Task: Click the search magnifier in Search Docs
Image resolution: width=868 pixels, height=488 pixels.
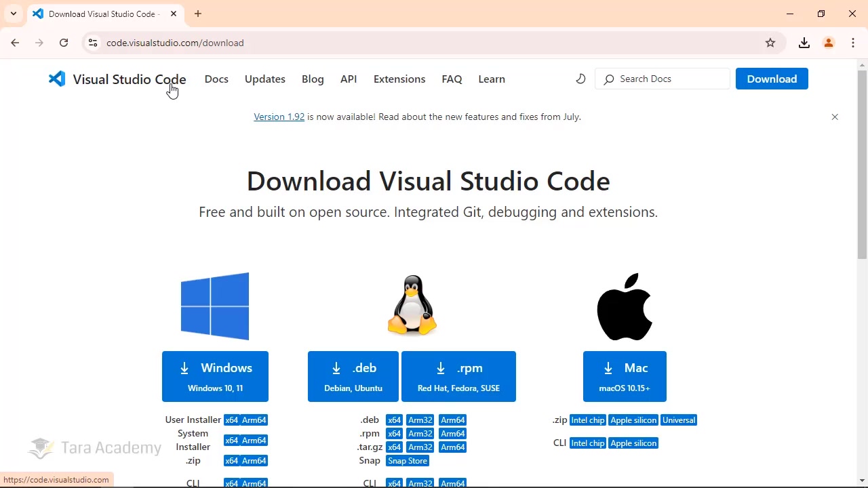Action: (x=609, y=79)
